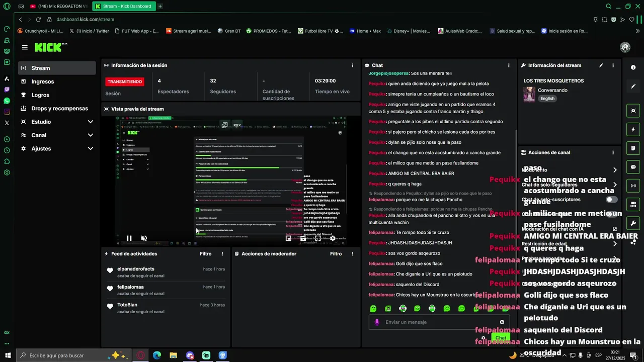Open Acciones de moderador options menu
The height and width of the screenshot is (362, 644).
tap(352, 254)
